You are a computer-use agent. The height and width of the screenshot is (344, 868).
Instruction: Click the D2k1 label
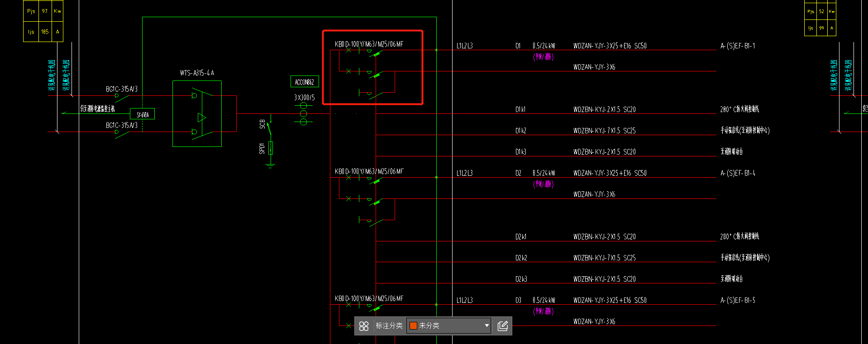click(x=521, y=237)
